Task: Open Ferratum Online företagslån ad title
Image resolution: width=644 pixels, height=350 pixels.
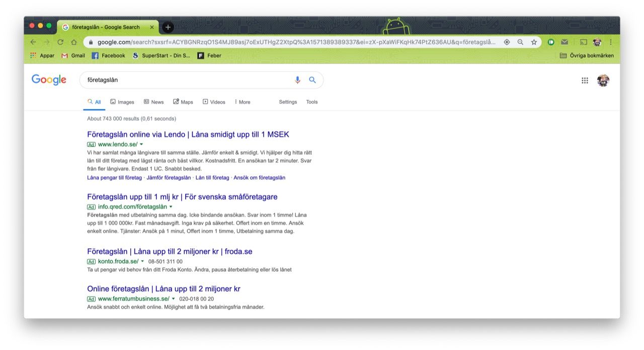Action: click(x=164, y=289)
